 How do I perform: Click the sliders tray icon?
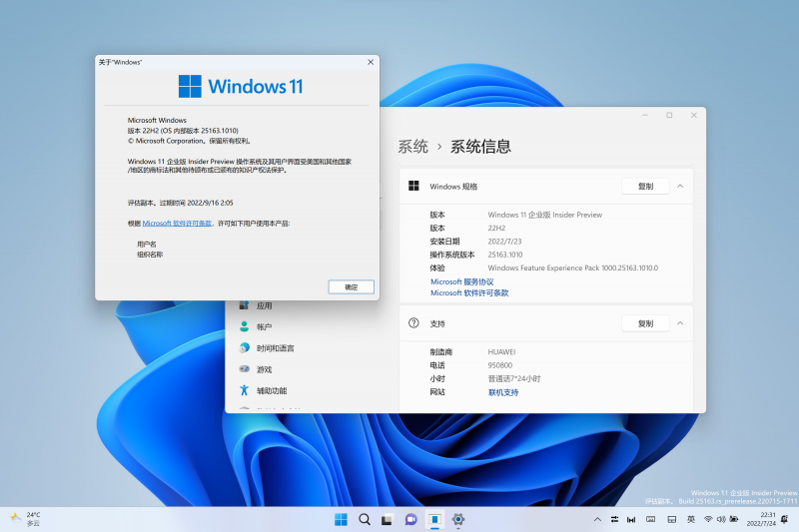click(x=614, y=519)
